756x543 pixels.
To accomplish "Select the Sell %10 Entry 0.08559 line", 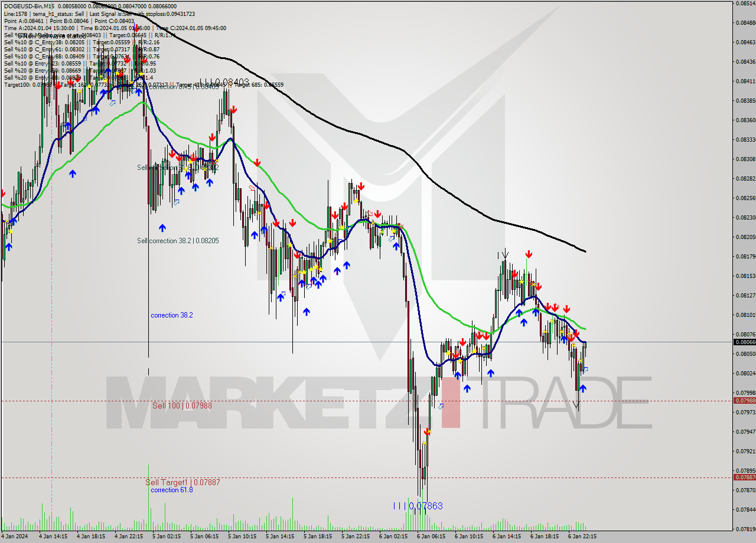I will [x=80, y=63].
